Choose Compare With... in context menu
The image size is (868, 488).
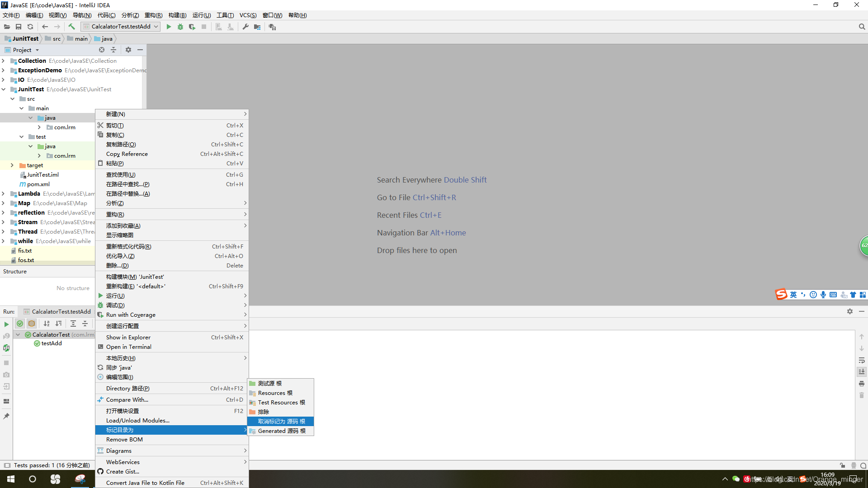172,399
